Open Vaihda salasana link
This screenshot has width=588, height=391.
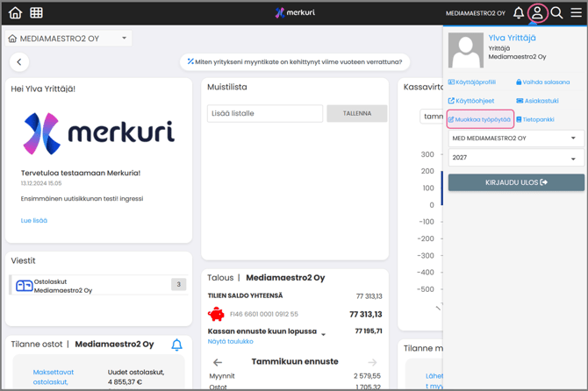543,82
